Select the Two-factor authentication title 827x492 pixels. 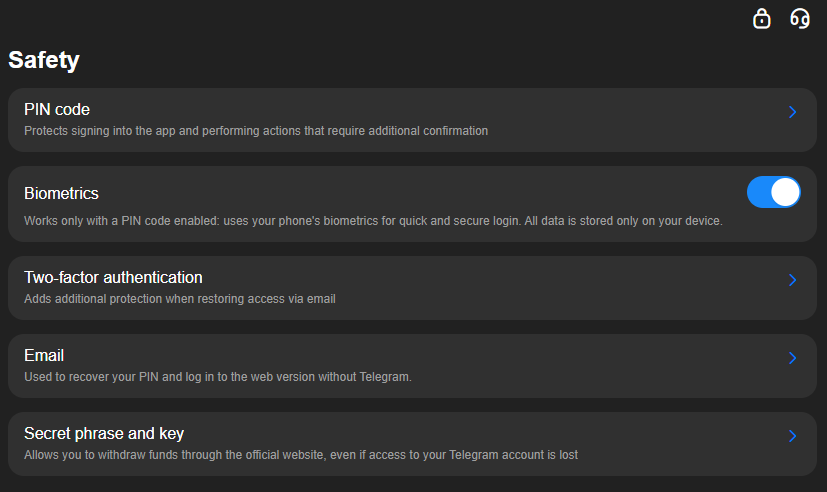[x=113, y=277]
